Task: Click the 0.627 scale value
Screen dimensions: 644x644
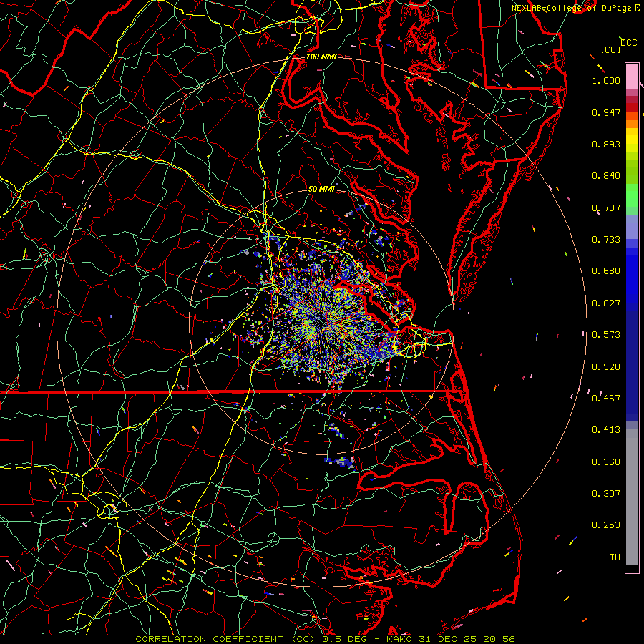Action: click(606, 303)
